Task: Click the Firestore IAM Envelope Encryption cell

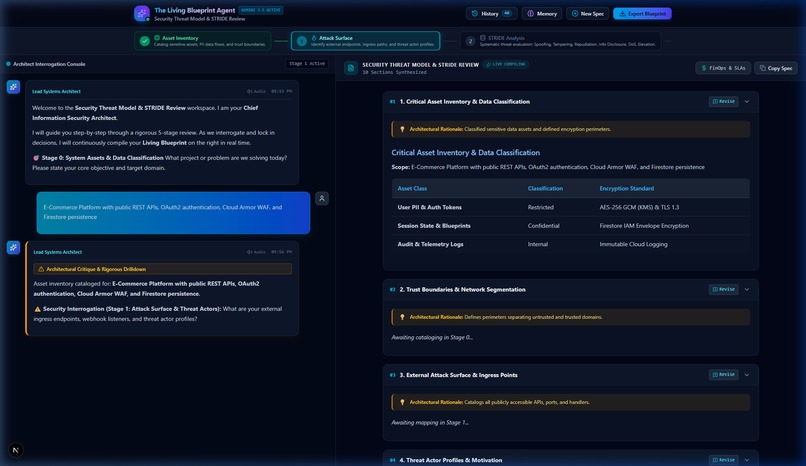Action: tap(644, 226)
